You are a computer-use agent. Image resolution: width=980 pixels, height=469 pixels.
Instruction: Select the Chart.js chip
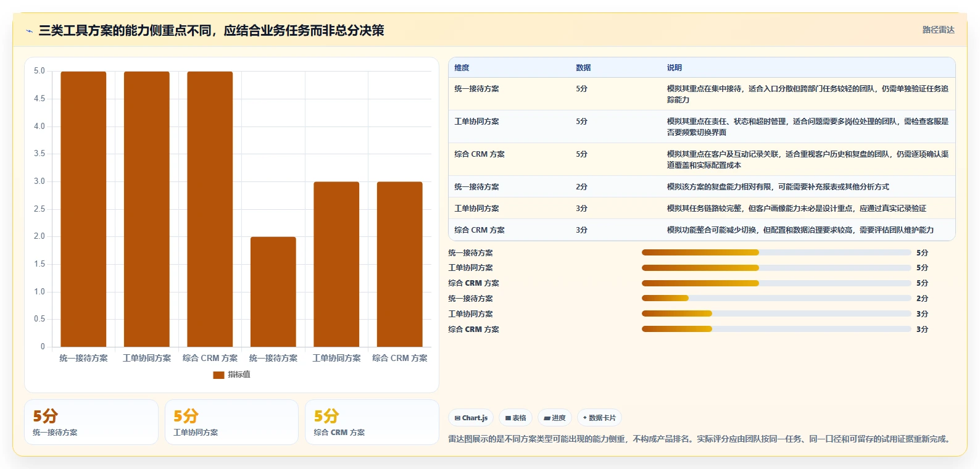pos(471,418)
